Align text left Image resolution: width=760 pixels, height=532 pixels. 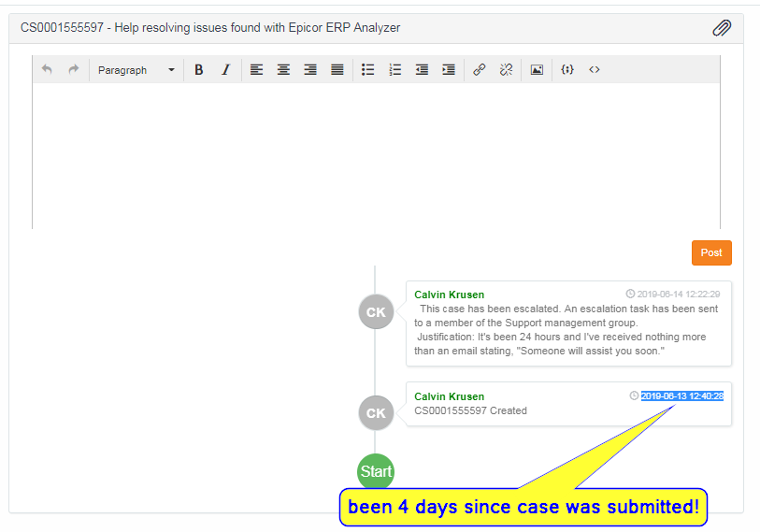pyautogui.click(x=256, y=70)
